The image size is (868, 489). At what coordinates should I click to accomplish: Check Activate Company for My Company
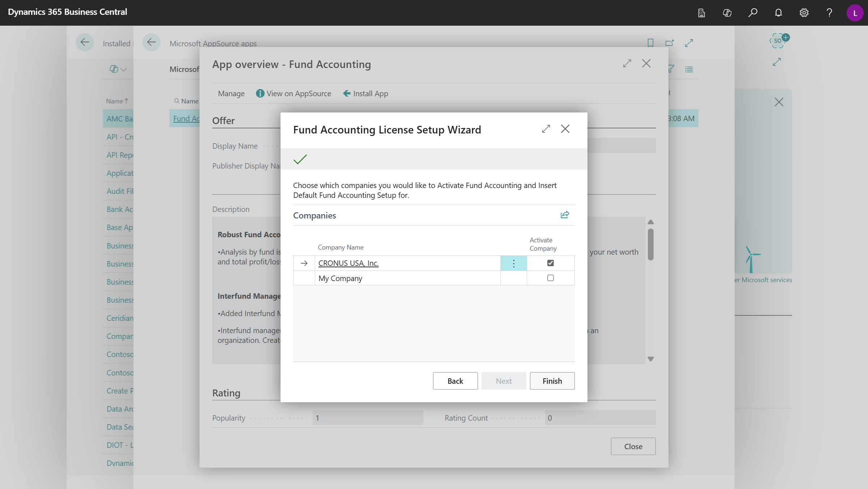tap(550, 278)
